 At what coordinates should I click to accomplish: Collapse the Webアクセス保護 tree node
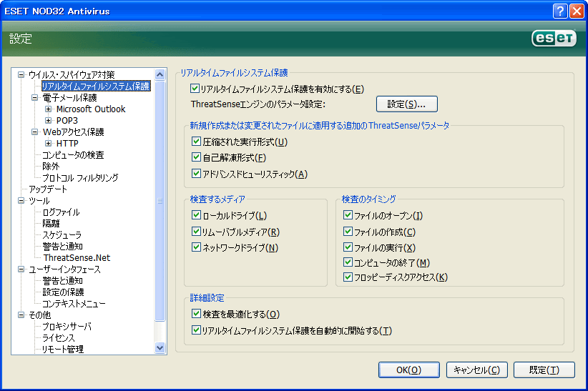[x=34, y=132]
